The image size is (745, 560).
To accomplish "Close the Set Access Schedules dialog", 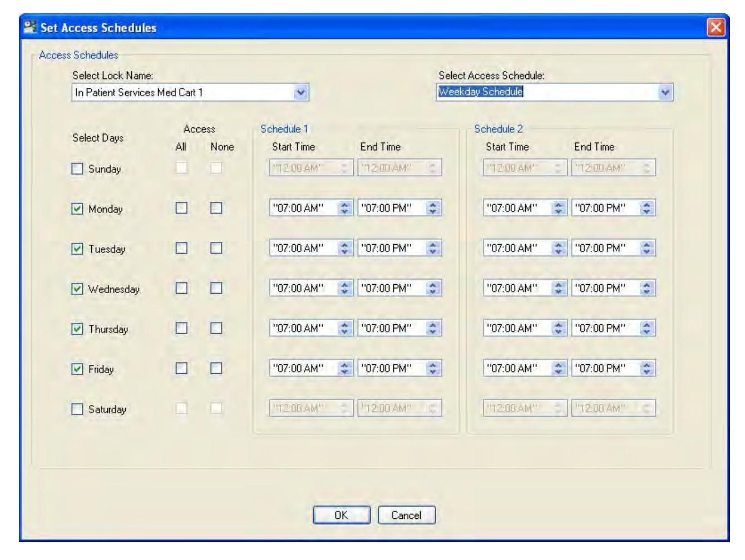I will point(716,27).
